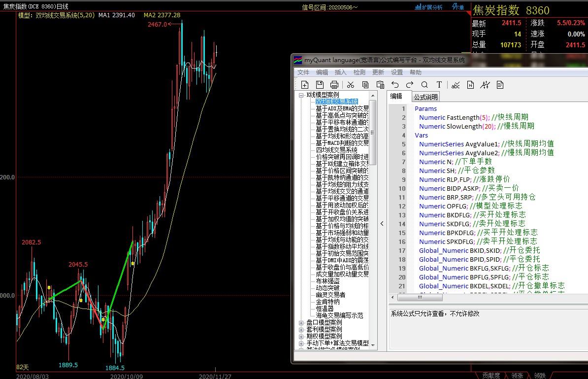Select 四均线交易系统 in the model tree
Image resolution: width=588 pixels, height=379 pixels.
point(336,150)
